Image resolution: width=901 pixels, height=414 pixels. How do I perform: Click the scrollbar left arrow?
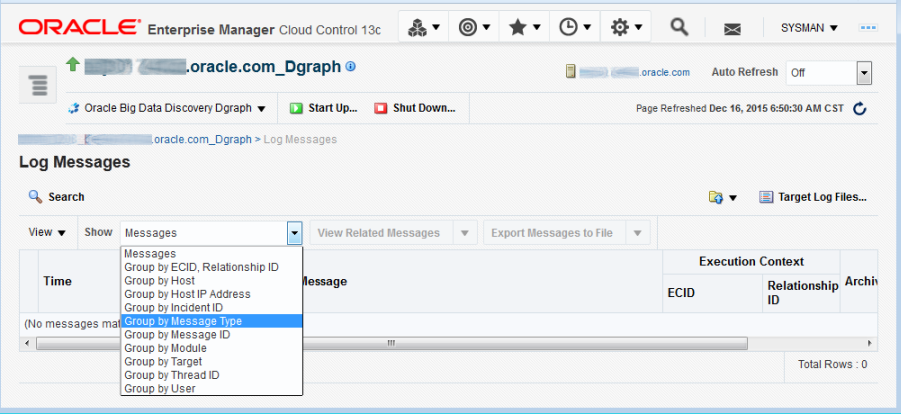[25, 343]
